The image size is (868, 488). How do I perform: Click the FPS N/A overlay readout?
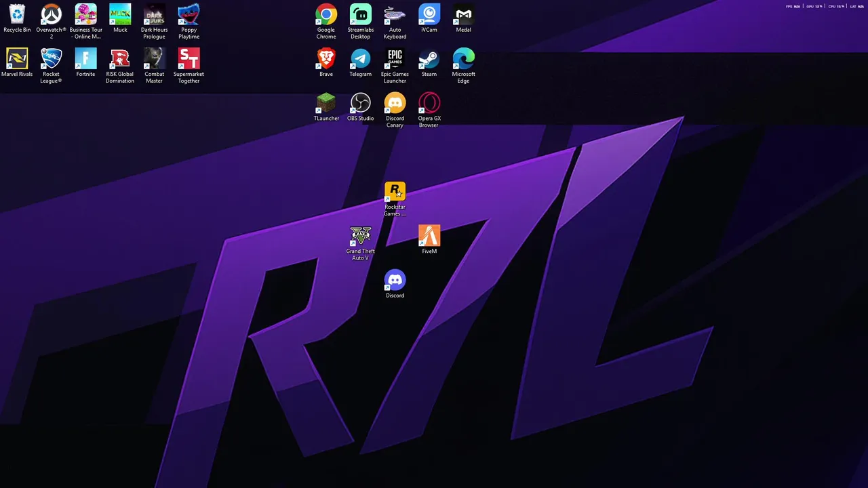pos(793,6)
